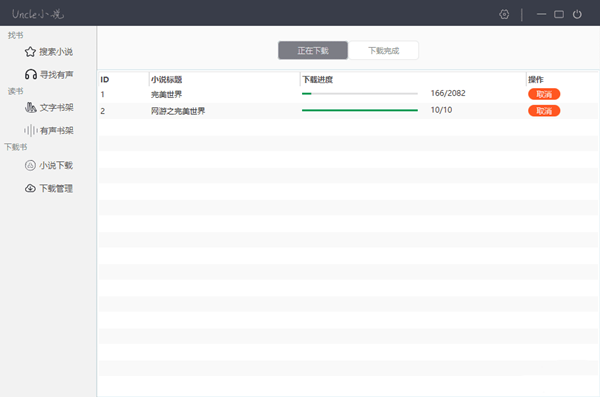
Task: Click ID cell 2
Action: [103, 111]
